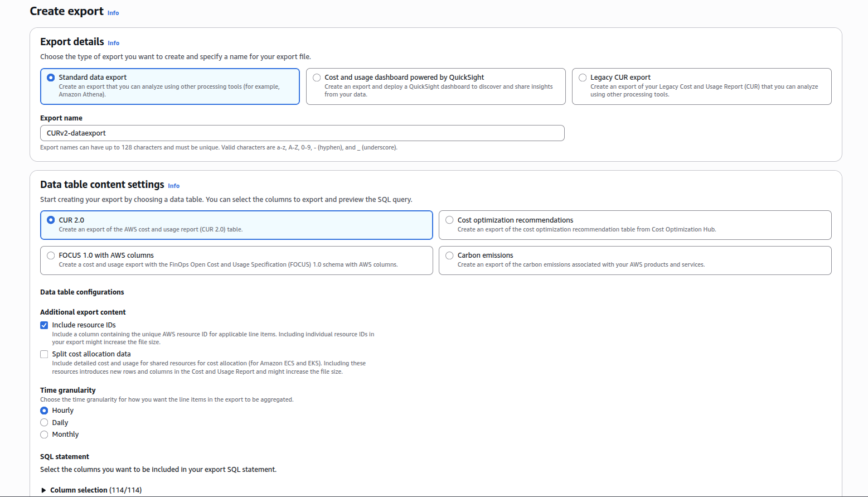Set time granularity to Hourly

pyautogui.click(x=44, y=411)
